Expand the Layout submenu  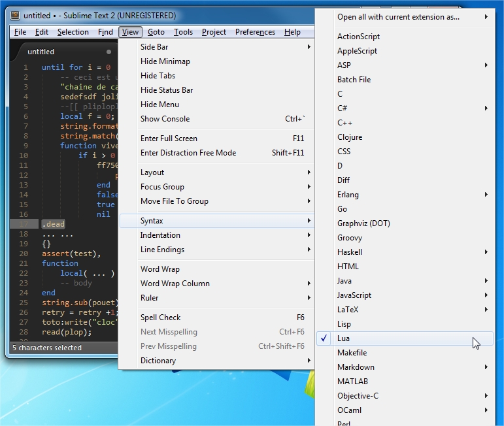click(216, 172)
